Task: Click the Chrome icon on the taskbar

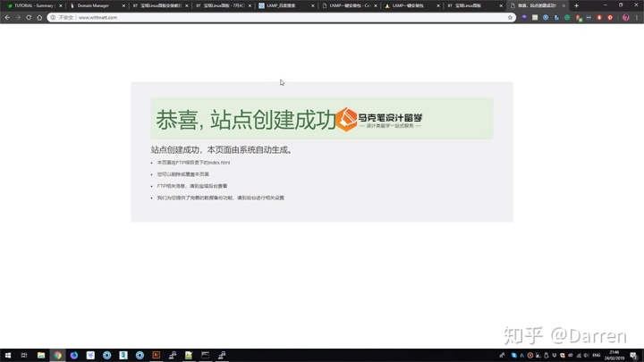Action: point(57,355)
